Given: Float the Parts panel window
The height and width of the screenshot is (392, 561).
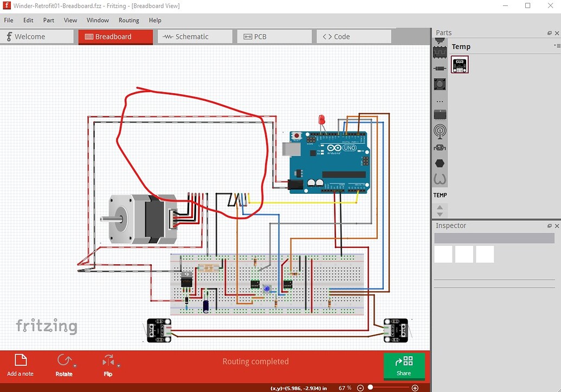Looking at the screenshot, I should (x=549, y=33).
